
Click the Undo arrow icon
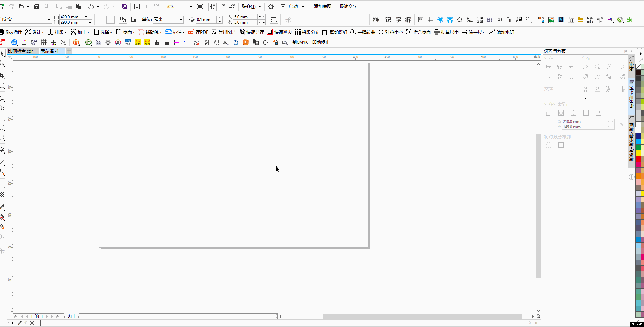[x=91, y=7]
